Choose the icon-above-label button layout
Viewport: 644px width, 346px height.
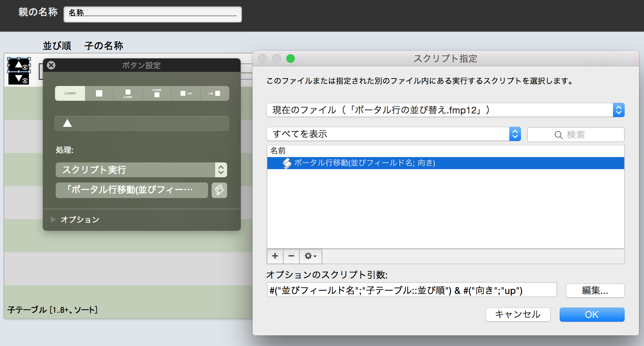pos(128,93)
